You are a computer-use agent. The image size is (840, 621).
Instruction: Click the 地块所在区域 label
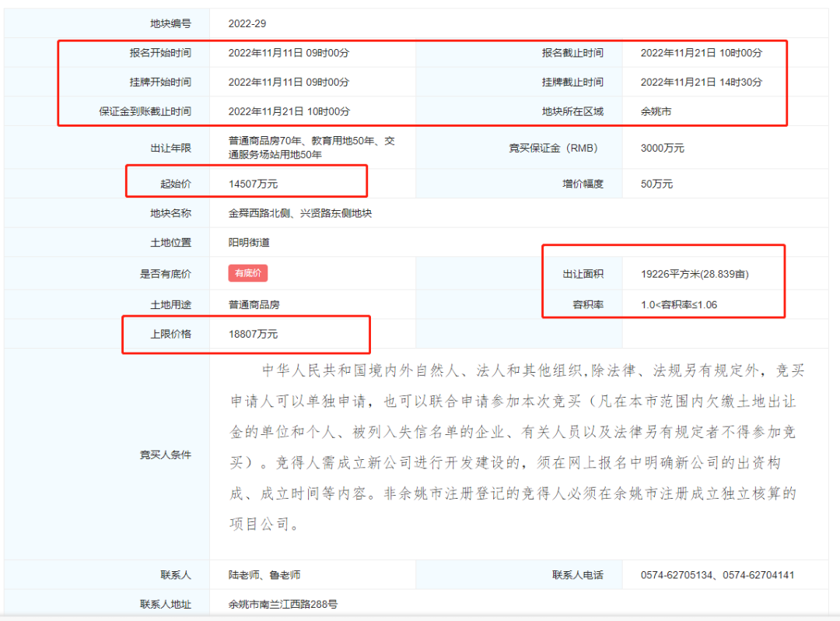[572, 111]
